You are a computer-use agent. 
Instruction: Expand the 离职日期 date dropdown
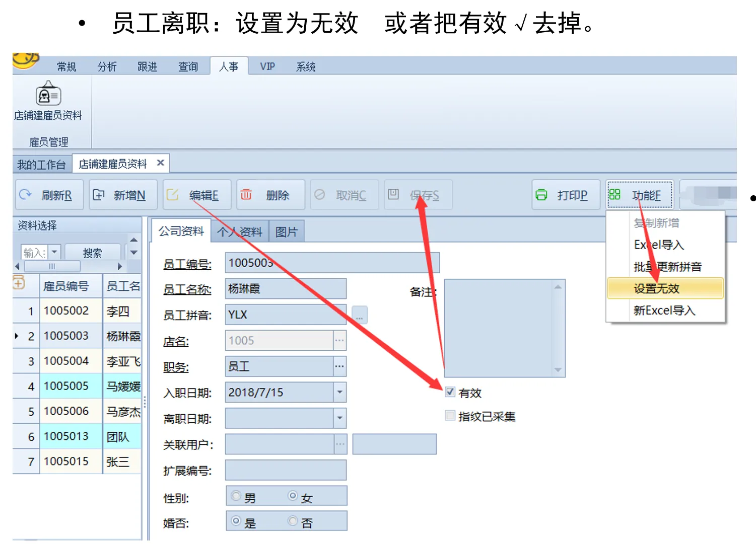(340, 418)
